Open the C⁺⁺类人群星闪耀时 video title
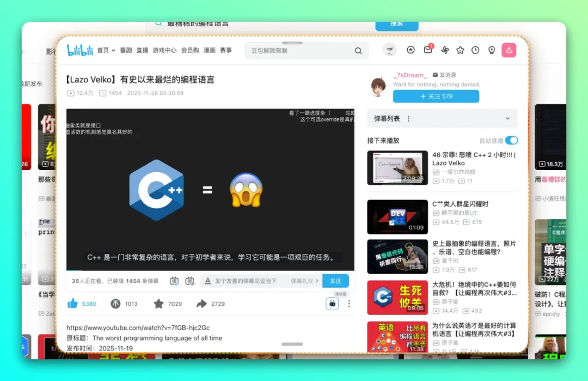Viewport: 588px width, 381px height. pyautogui.click(x=460, y=204)
